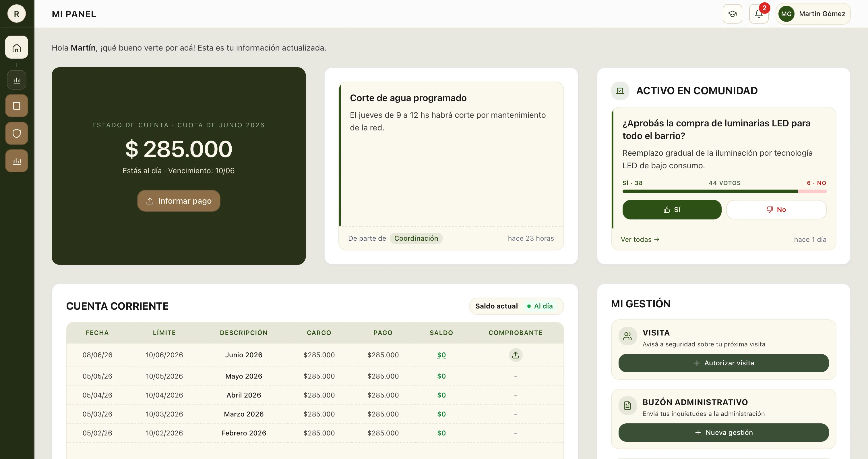
Task: Click Autorizar visita button
Action: tap(723, 363)
